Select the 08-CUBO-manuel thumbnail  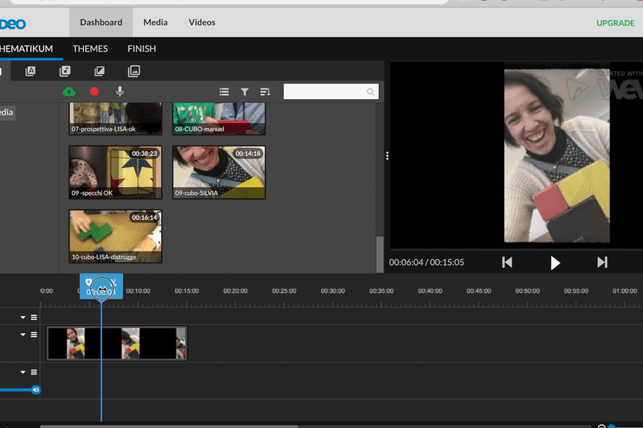tap(219, 119)
